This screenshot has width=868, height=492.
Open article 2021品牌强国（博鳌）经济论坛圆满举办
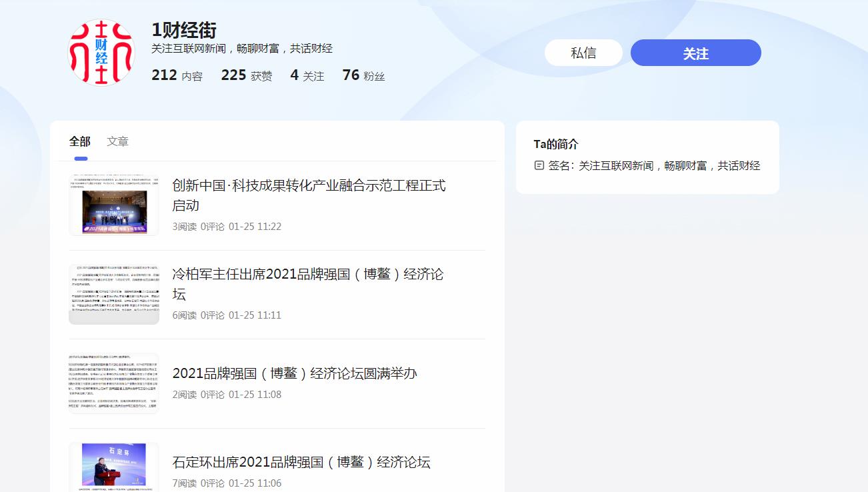[295, 373]
